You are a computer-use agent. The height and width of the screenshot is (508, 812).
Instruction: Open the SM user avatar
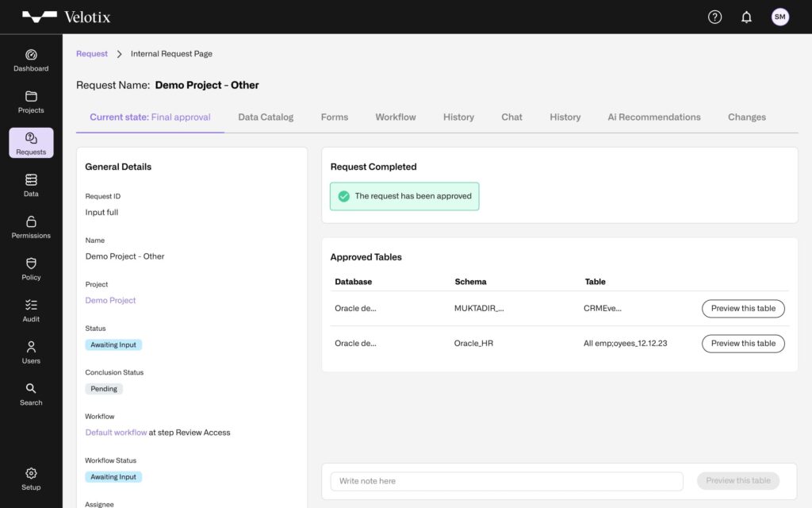click(780, 17)
